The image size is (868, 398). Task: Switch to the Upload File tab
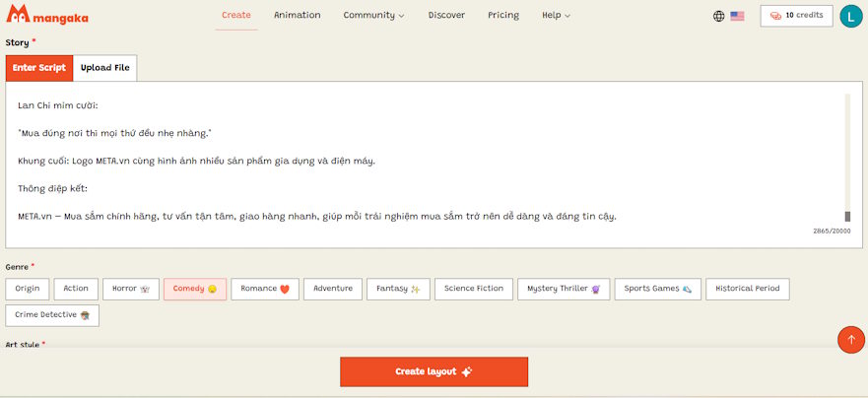click(105, 68)
